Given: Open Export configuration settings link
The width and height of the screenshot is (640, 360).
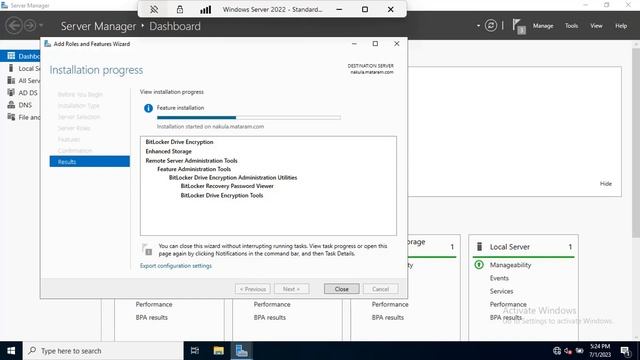Looking at the screenshot, I should tap(176, 266).
